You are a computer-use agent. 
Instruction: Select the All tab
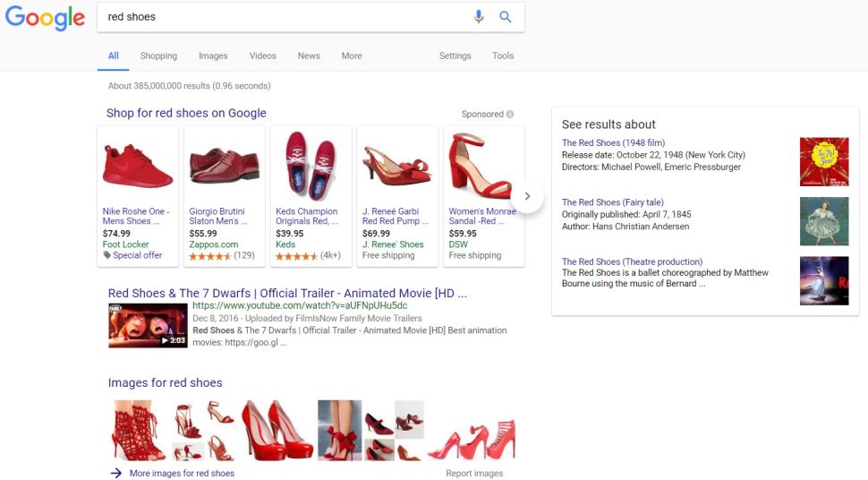click(x=114, y=56)
